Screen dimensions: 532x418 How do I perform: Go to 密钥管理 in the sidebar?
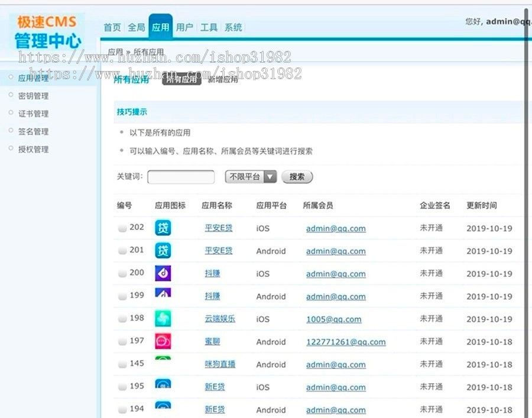(34, 95)
